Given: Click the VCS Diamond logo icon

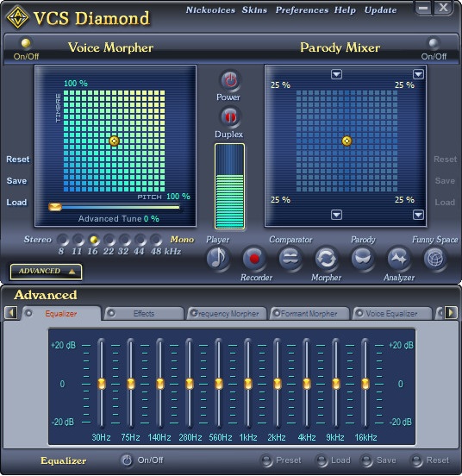Looking at the screenshot, I should (x=17, y=17).
